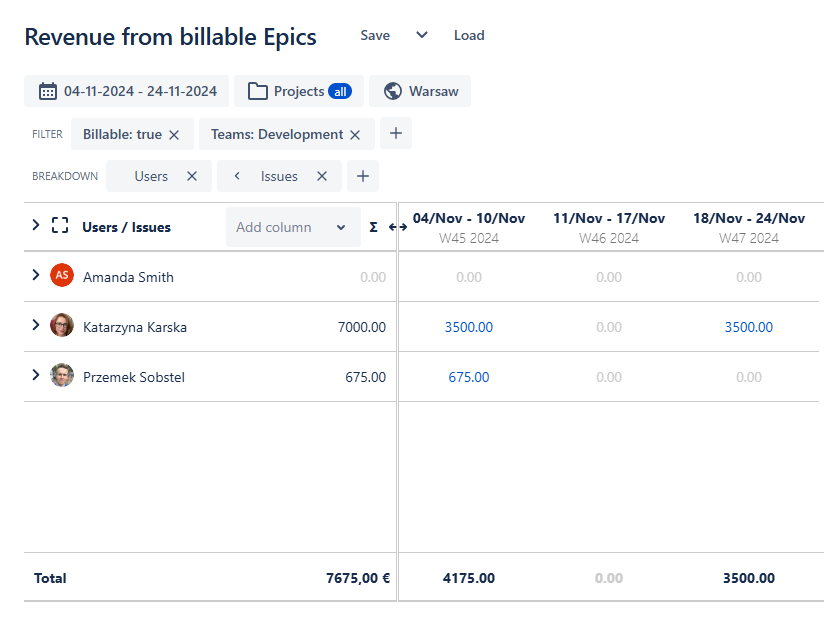Viewport: 824px width, 626px height.
Task: Click the Warsaw timezone globe button
Action: coord(420,91)
